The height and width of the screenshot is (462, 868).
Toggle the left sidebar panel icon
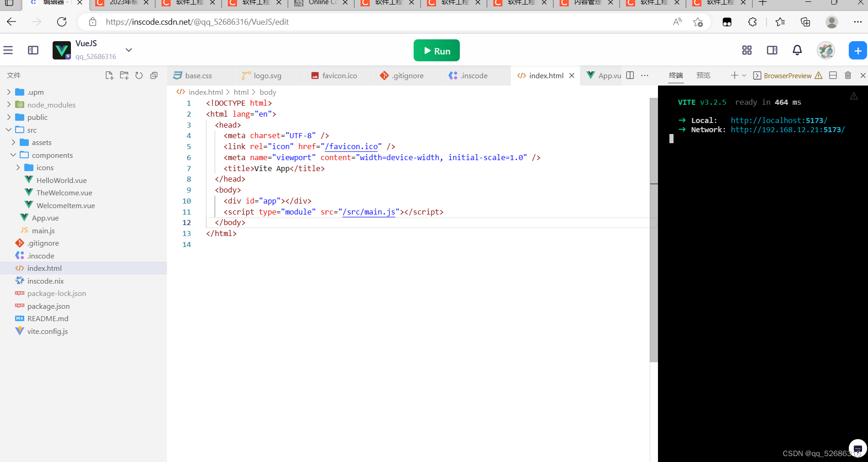coord(33,50)
